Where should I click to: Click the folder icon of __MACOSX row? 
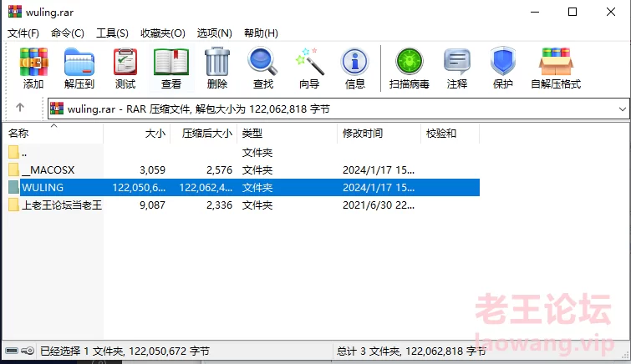(x=13, y=169)
